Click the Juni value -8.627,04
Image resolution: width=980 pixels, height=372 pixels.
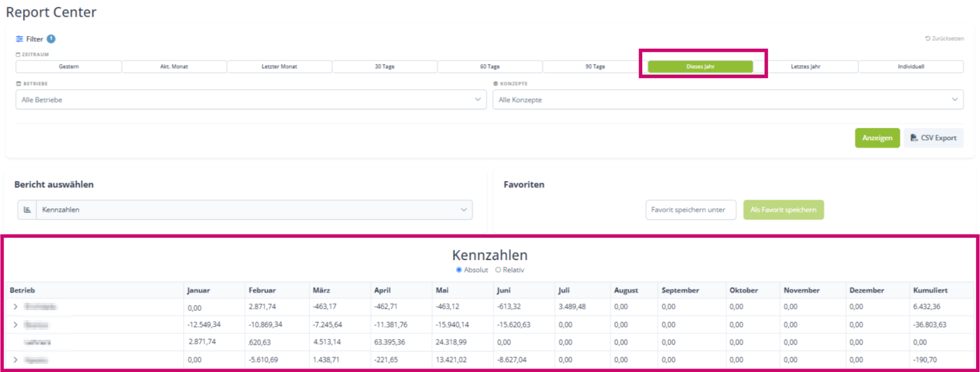tap(512, 360)
